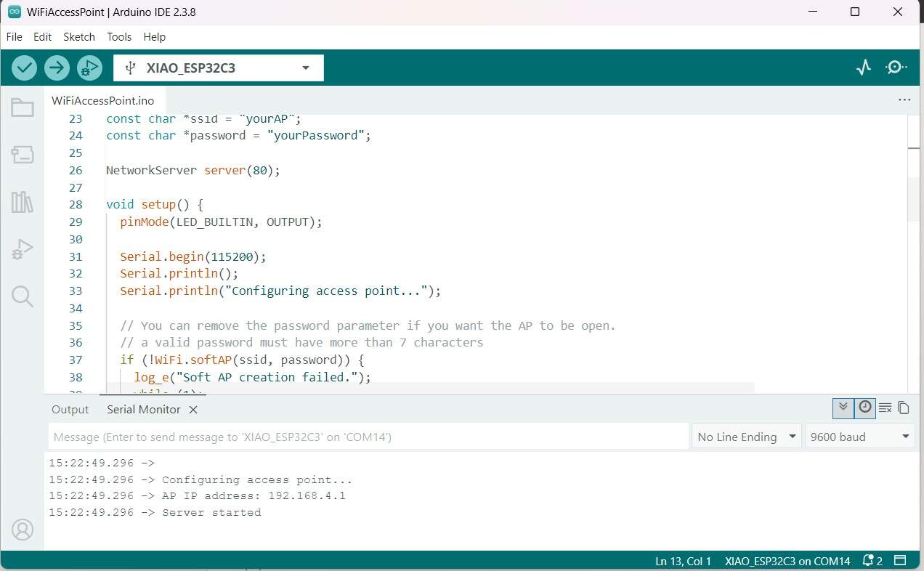The width and height of the screenshot is (924, 571).
Task: Upload the sketch with the arrow button
Action: tap(57, 68)
